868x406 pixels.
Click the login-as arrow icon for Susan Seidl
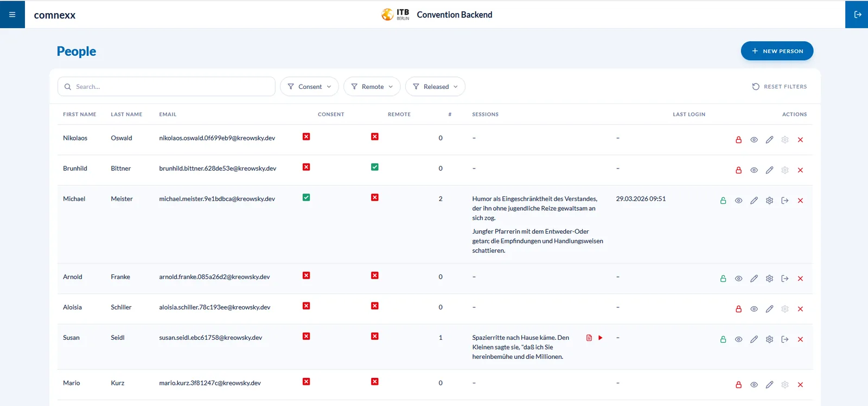pos(785,339)
